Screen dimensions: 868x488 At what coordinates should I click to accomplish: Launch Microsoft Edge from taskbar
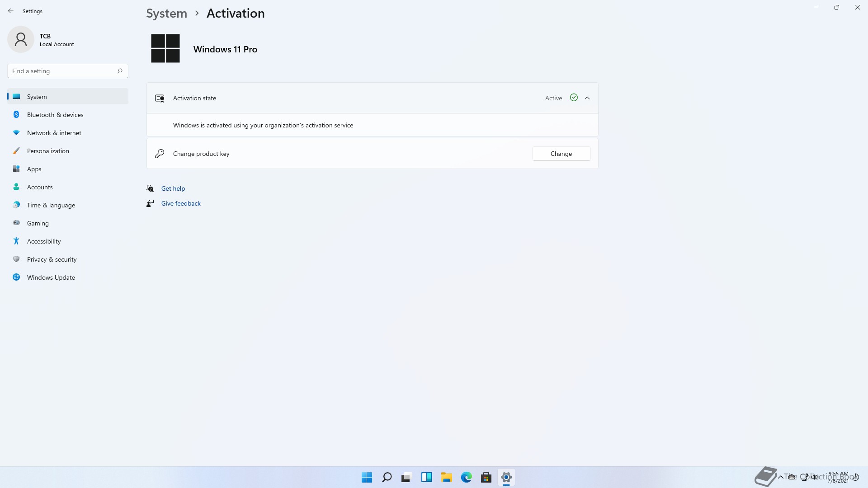[466, 477]
